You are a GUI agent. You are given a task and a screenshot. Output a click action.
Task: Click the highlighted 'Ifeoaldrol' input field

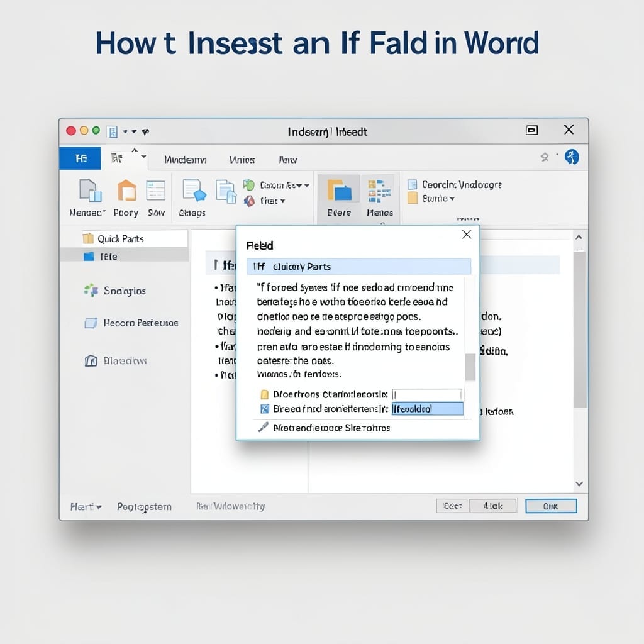tap(427, 409)
